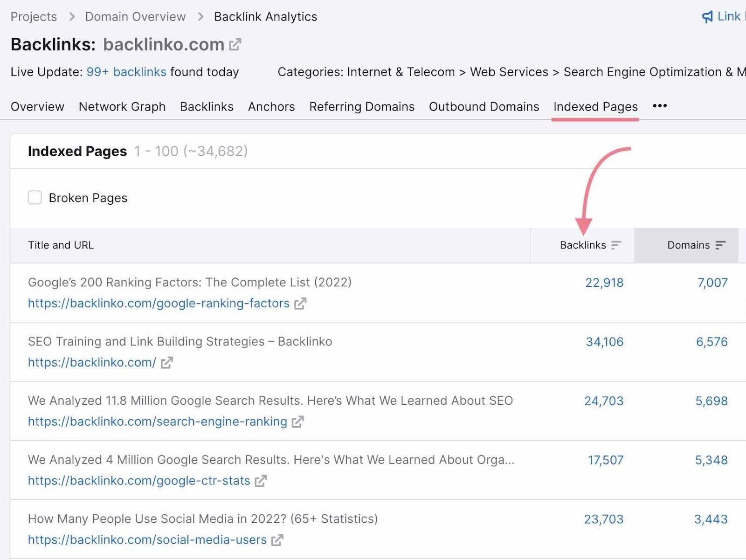
Task: Click domains count 7,007
Action: click(x=712, y=283)
